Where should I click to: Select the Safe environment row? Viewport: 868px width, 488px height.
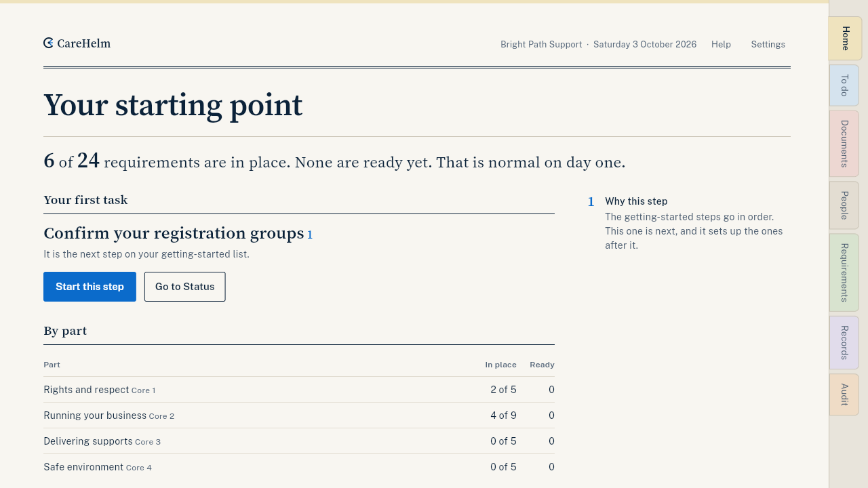299,467
